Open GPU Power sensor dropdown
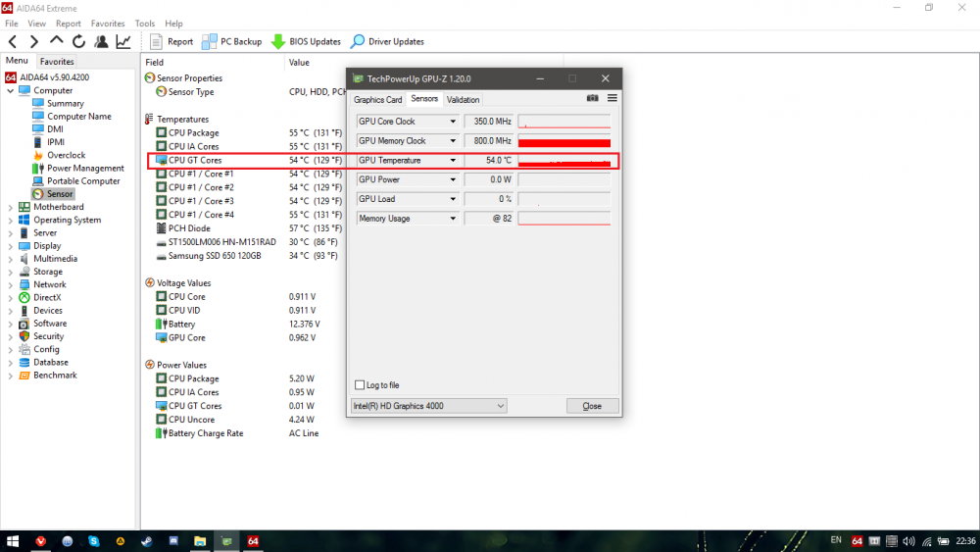Viewport: 980px width, 552px height. 453,179
